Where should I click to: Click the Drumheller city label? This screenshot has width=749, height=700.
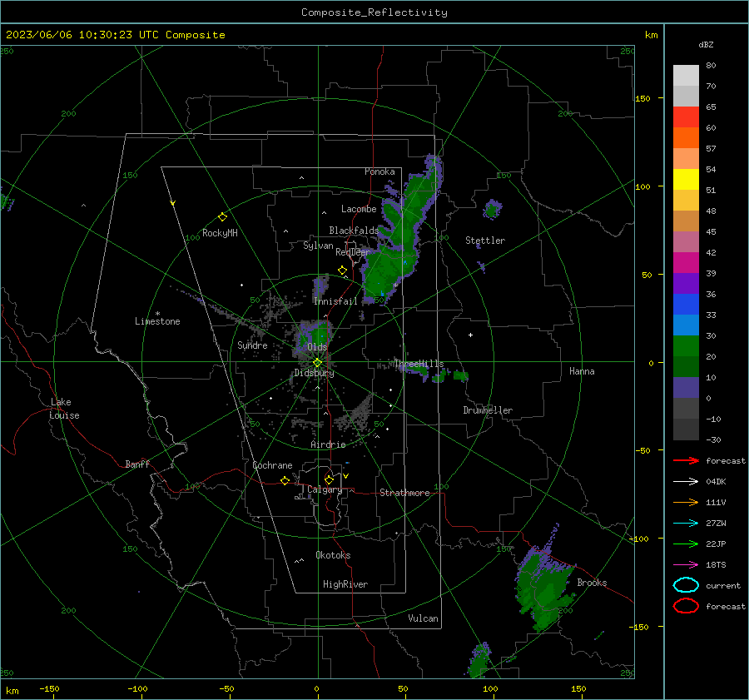[488, 410]
